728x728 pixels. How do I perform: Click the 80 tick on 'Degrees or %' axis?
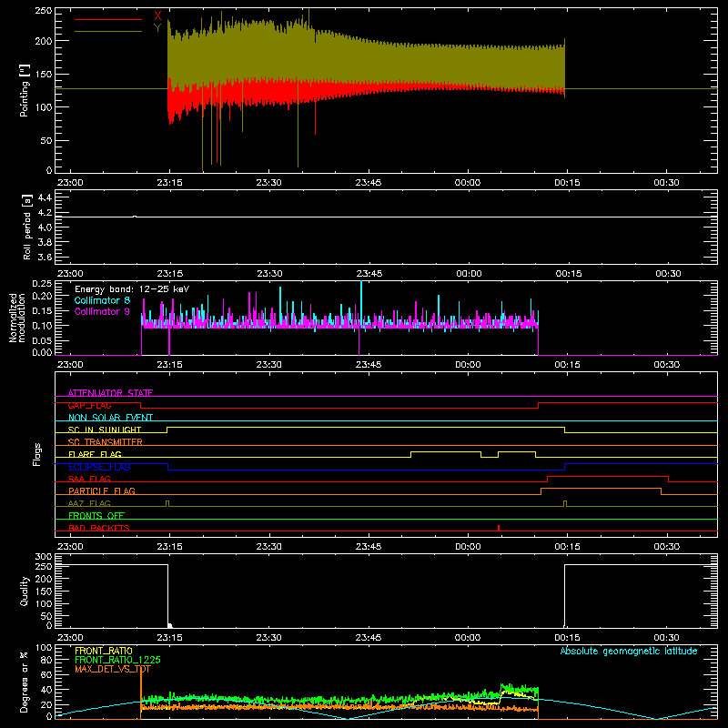point(46,660)
